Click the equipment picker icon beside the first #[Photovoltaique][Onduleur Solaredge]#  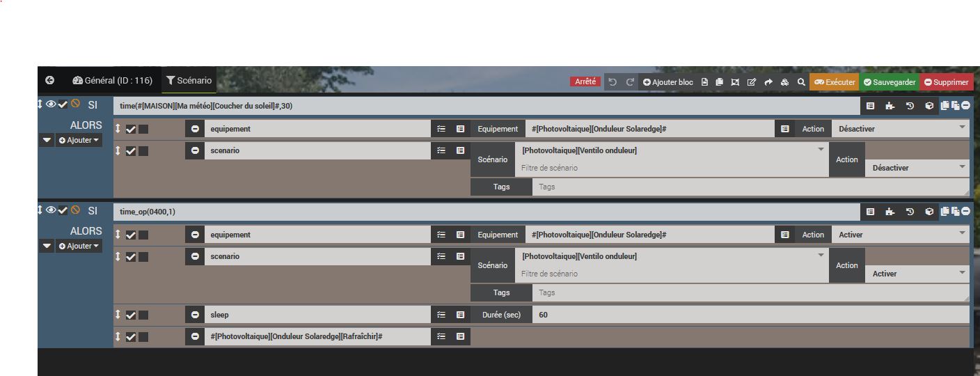point(784,129)
